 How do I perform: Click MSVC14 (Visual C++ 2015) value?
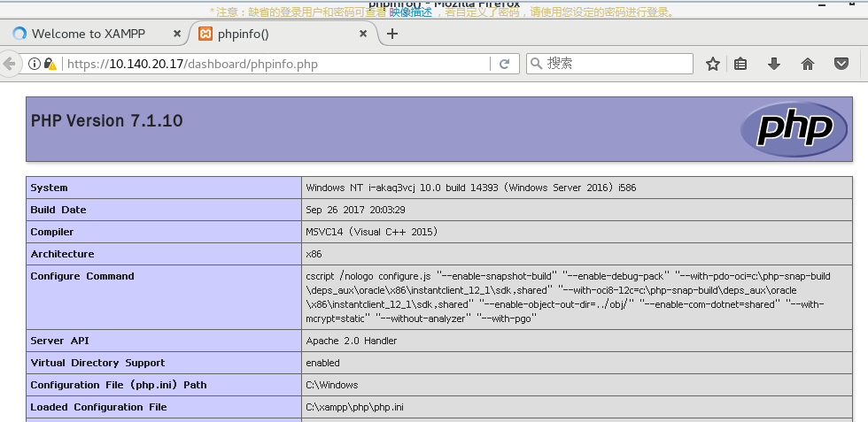372,232
